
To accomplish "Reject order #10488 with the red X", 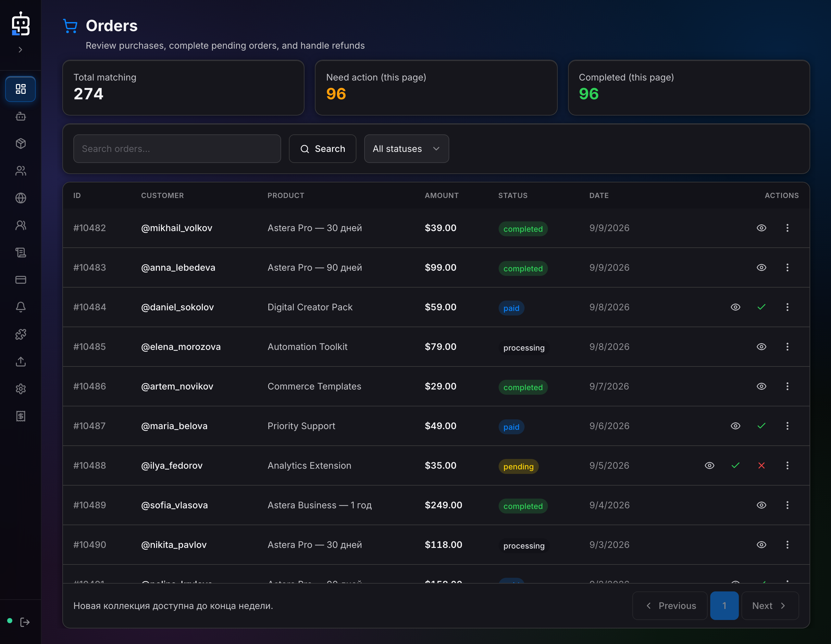I will point(761,465).
